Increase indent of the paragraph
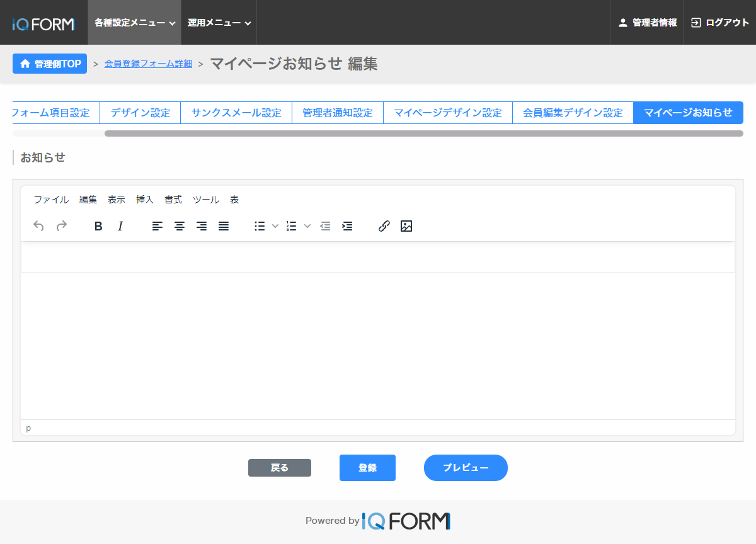756x544 pixels. 347,226
